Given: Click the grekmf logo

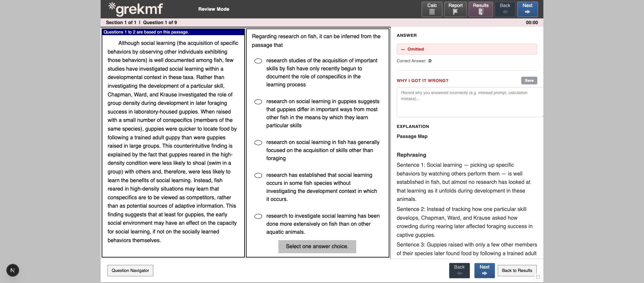Looking at the screenshot, I should 136,9.
